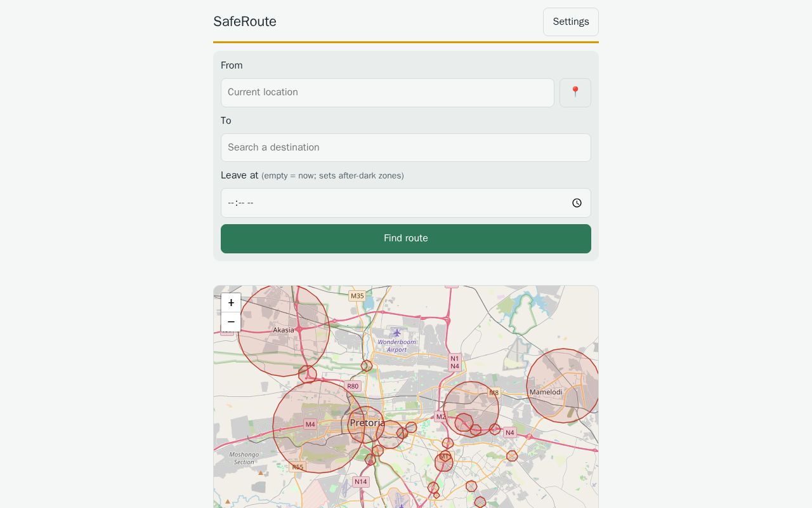Click the Akasia place label

pos(284,330)
